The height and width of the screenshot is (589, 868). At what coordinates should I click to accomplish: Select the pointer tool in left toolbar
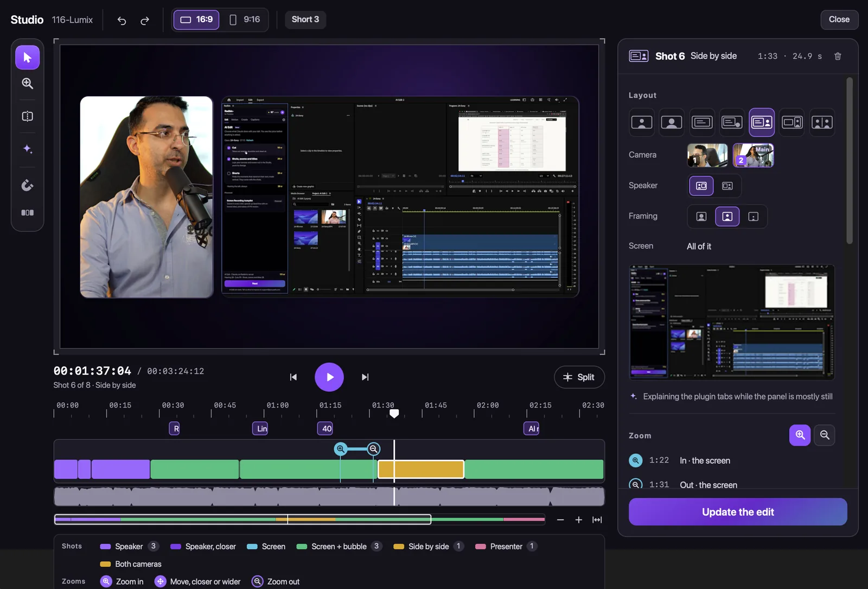27,58
